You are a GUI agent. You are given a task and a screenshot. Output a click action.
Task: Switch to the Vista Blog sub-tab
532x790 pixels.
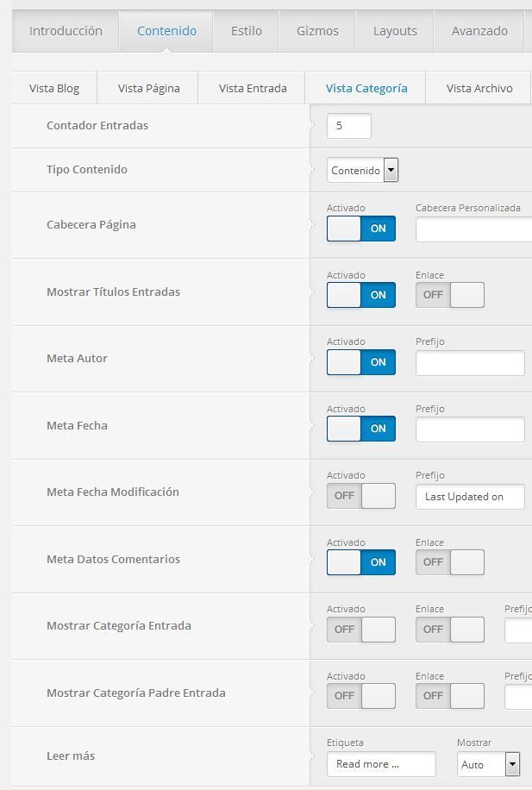click(x=54, y=88)
